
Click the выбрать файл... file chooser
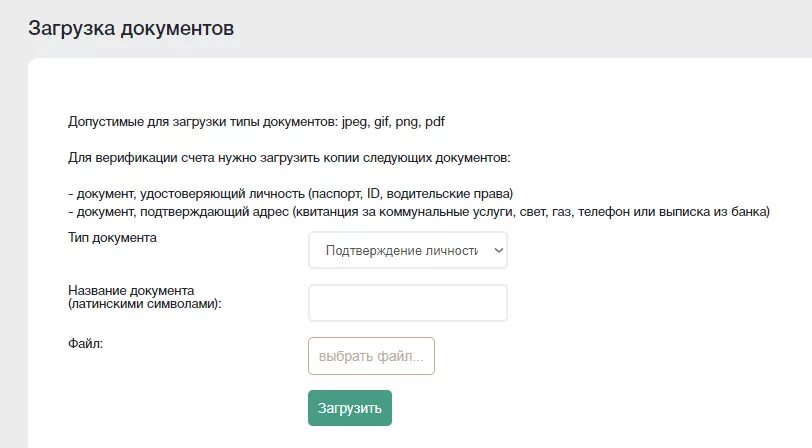371,356
